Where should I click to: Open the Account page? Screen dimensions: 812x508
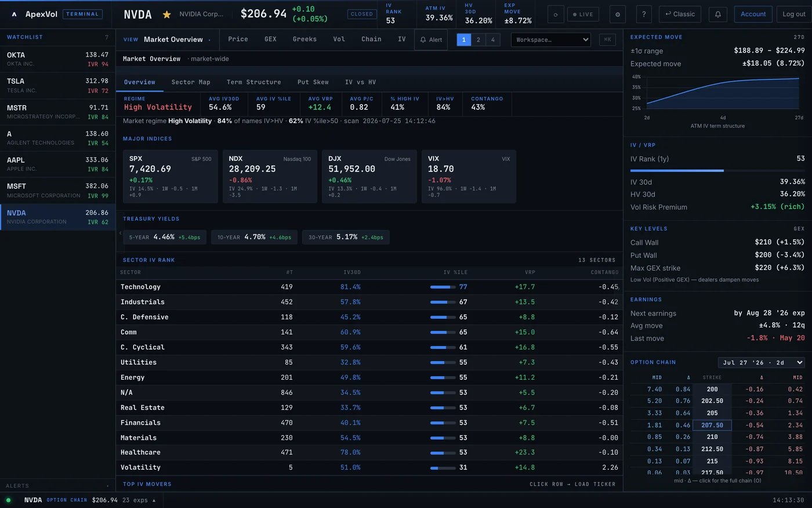tap(753, 14)
